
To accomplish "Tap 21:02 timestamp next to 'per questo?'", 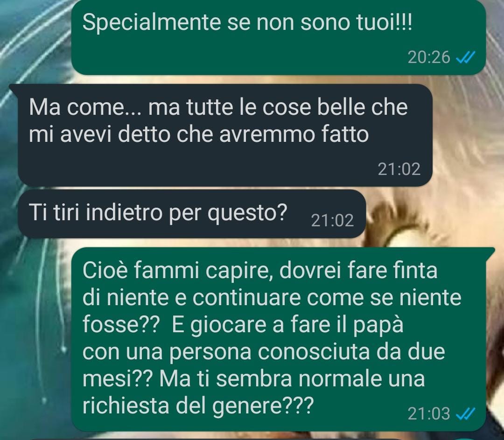I will point(332,221).
